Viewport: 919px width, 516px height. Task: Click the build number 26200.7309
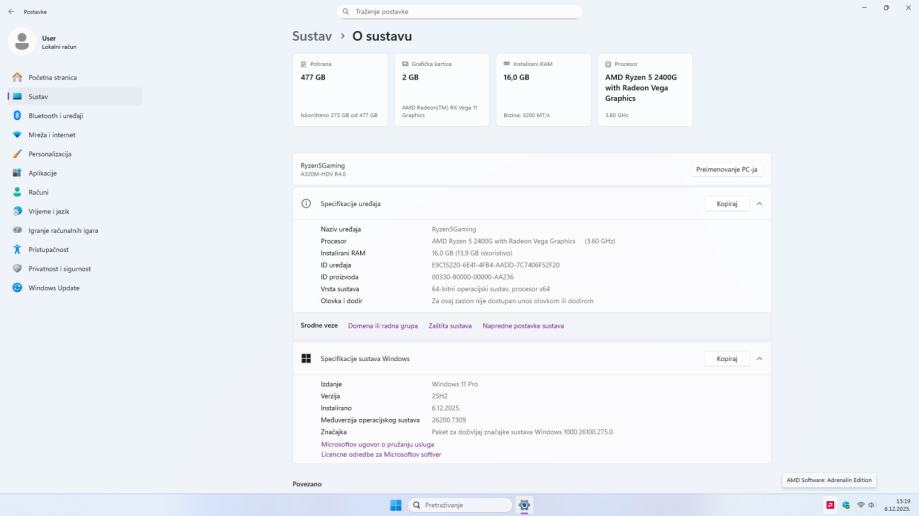(x=449, y=420)
